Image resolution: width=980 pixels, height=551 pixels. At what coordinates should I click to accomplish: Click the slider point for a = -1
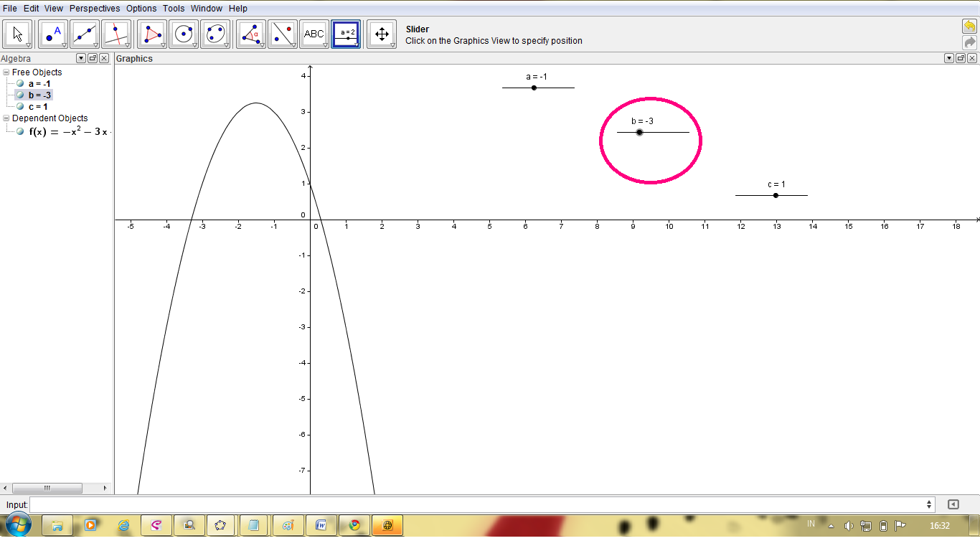click(534, 88)
